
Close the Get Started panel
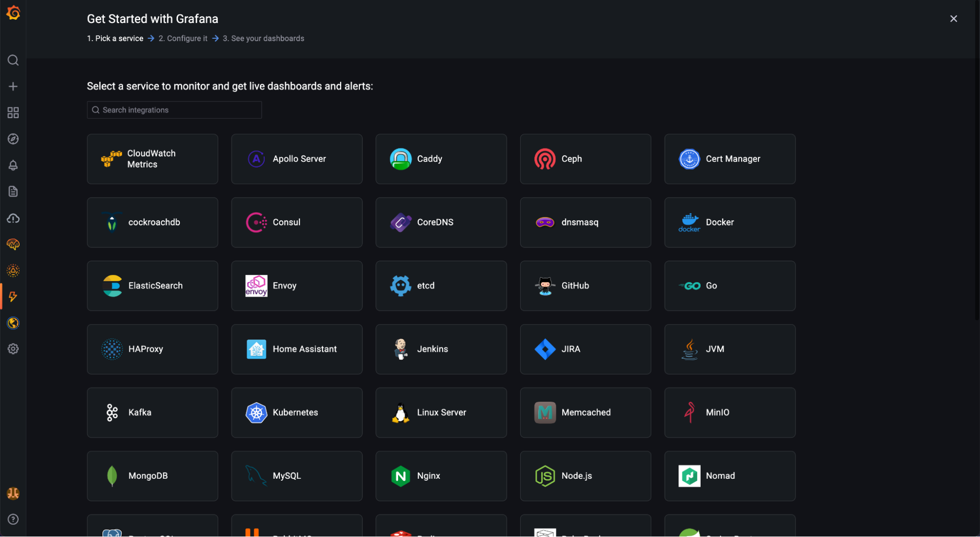tap(954, 19)
